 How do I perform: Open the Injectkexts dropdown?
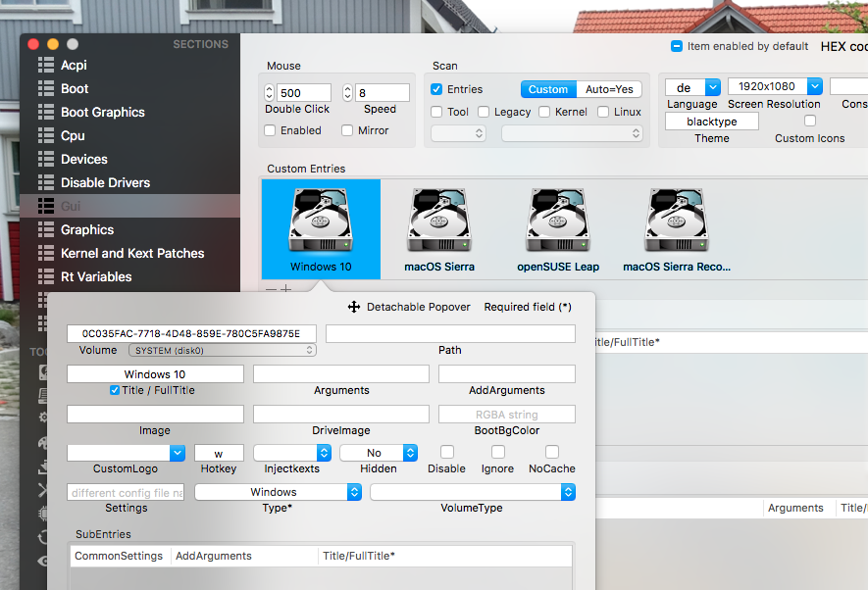tap(292, 453)
